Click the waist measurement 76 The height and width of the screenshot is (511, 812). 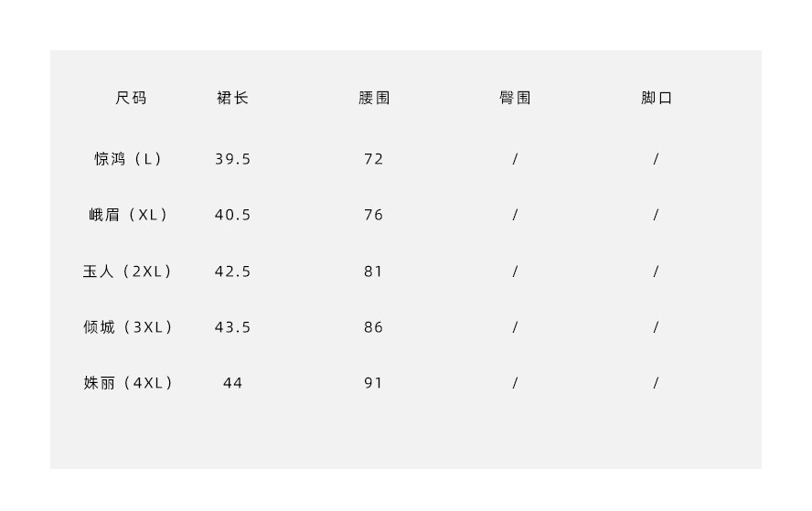coord(373,215)
